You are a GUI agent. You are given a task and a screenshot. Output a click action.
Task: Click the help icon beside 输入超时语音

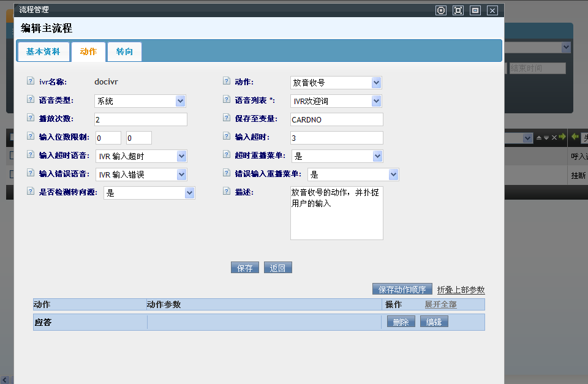pos(31,156)
